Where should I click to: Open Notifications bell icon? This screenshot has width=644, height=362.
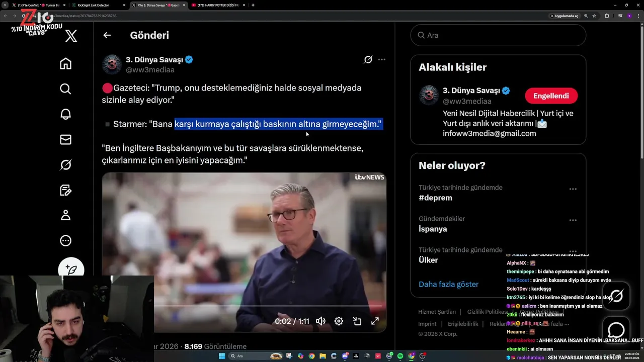click(65, 114)
